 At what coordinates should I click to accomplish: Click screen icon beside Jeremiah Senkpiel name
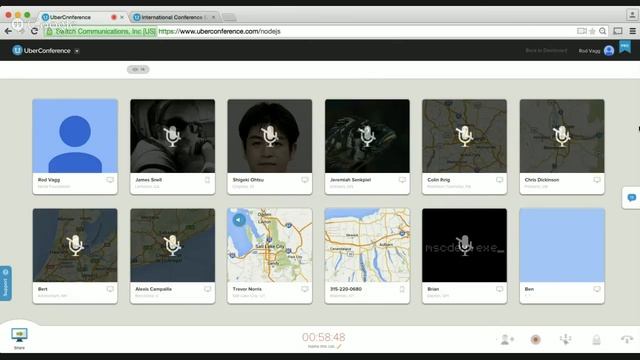coord(402,180)
